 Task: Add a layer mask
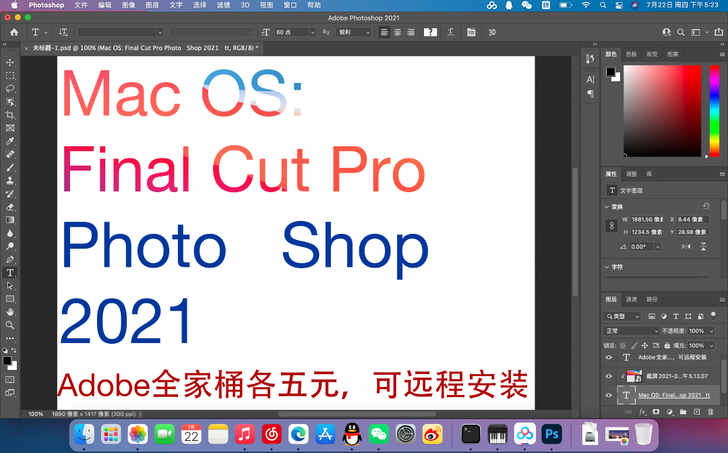[656, 412]
